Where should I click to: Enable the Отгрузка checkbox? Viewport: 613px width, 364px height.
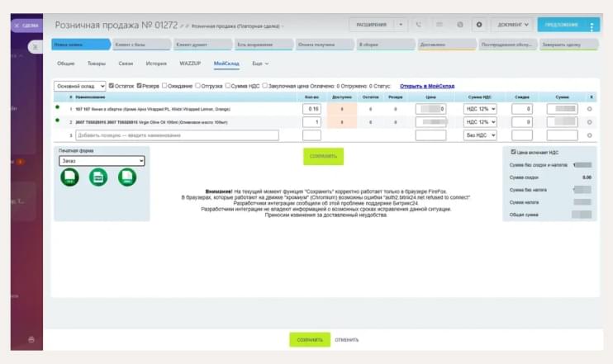197,86
